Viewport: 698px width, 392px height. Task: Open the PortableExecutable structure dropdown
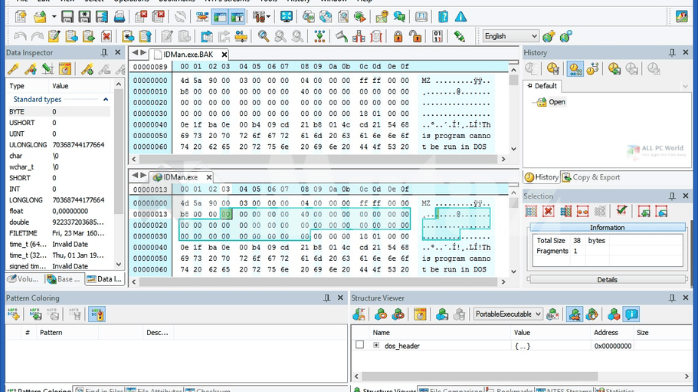tap(507, 314)
